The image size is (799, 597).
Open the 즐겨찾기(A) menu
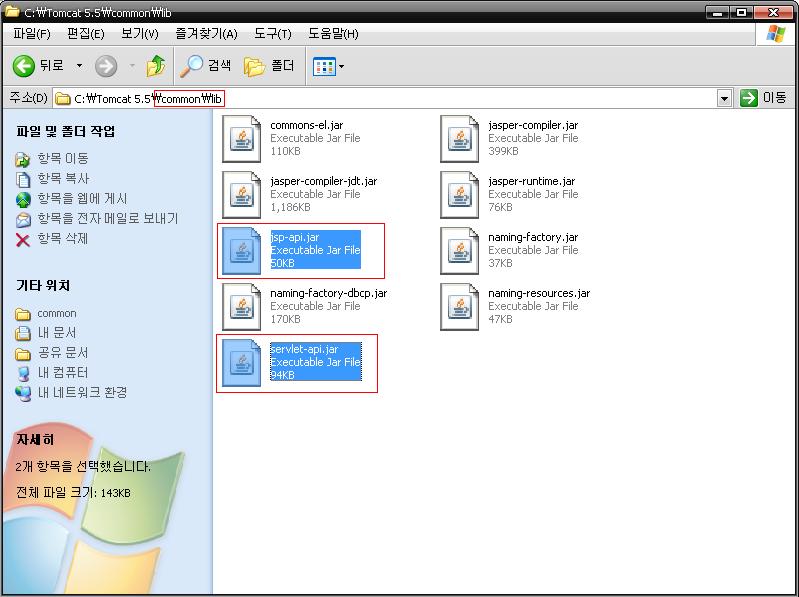(x=206, y=34)
